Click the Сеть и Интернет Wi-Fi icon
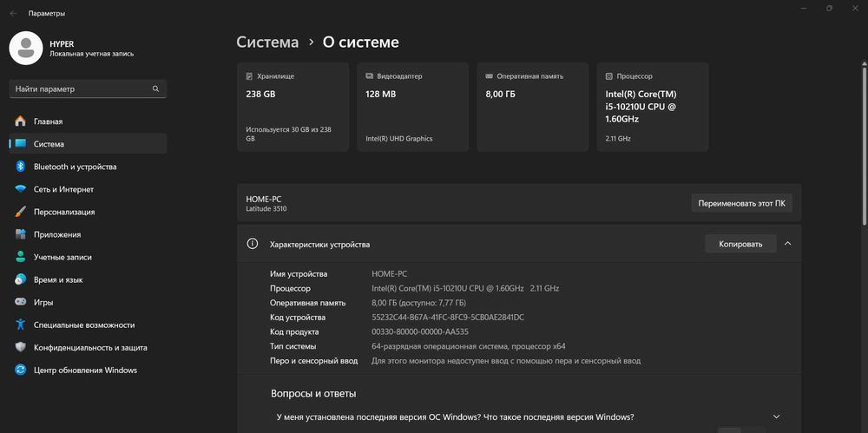The width and height of the screenshot is (868, 433). click(21, 189)
